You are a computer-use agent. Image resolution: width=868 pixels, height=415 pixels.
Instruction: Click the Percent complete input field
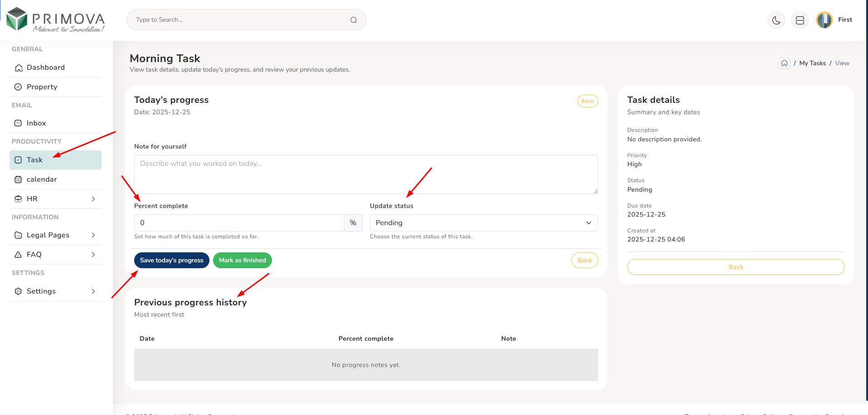239,223
